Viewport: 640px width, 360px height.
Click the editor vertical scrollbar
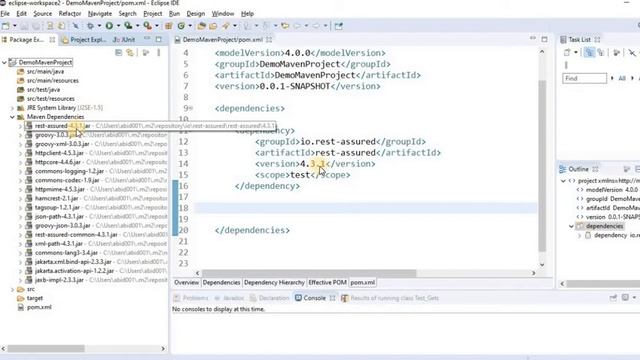coord(542,165)
